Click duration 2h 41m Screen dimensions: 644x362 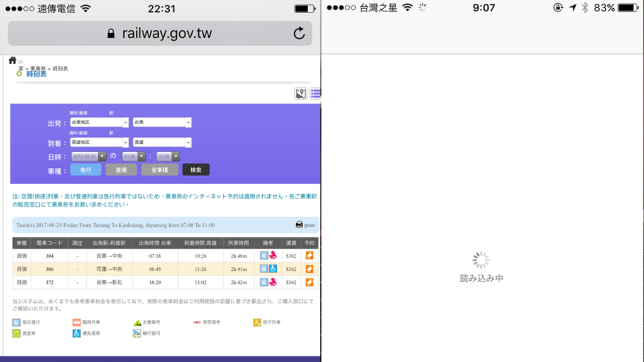coord(238,269)
